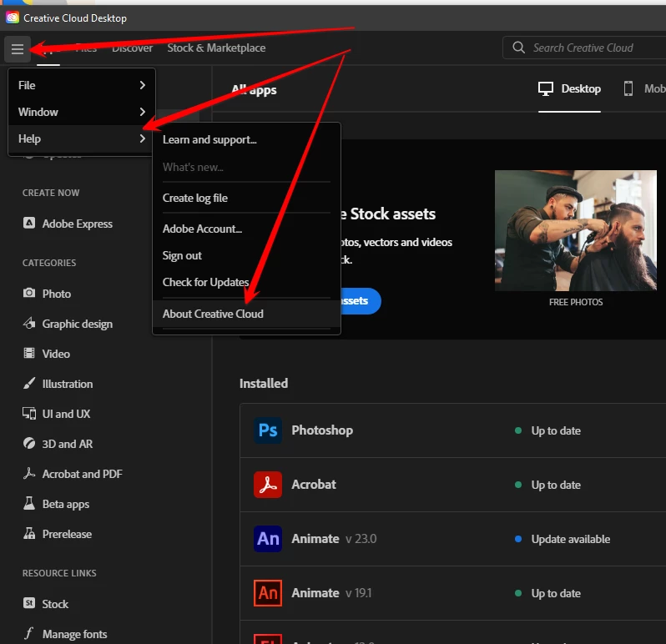The height and width of the screenshot is (644, 666).
Task: Open the Illustration category label
Action: [x=68, y=384]
